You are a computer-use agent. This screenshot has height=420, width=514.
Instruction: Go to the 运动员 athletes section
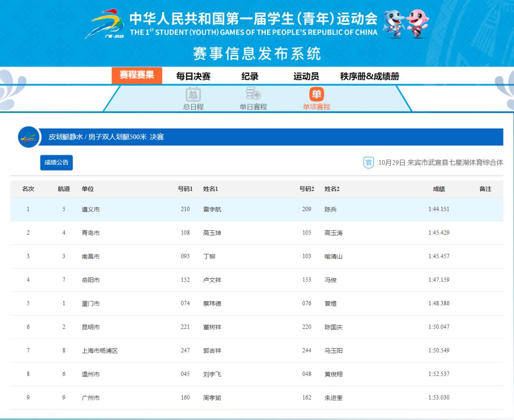306,76
